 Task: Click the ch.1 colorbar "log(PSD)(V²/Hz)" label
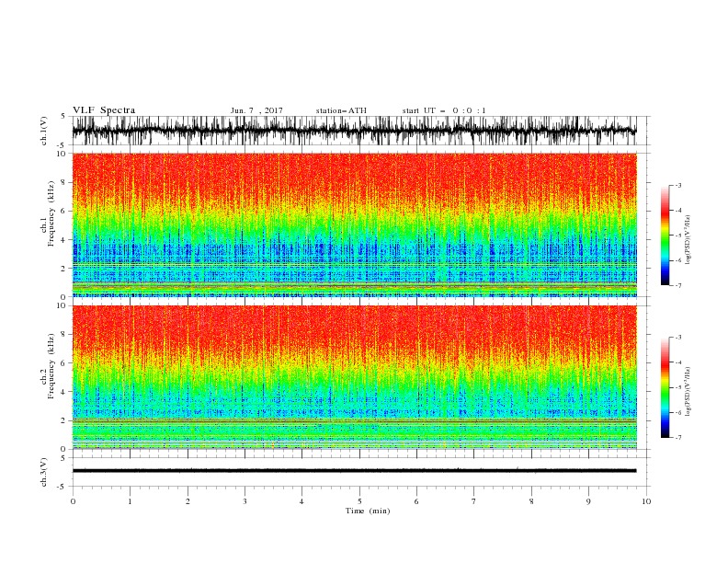[x=688, y=240]
